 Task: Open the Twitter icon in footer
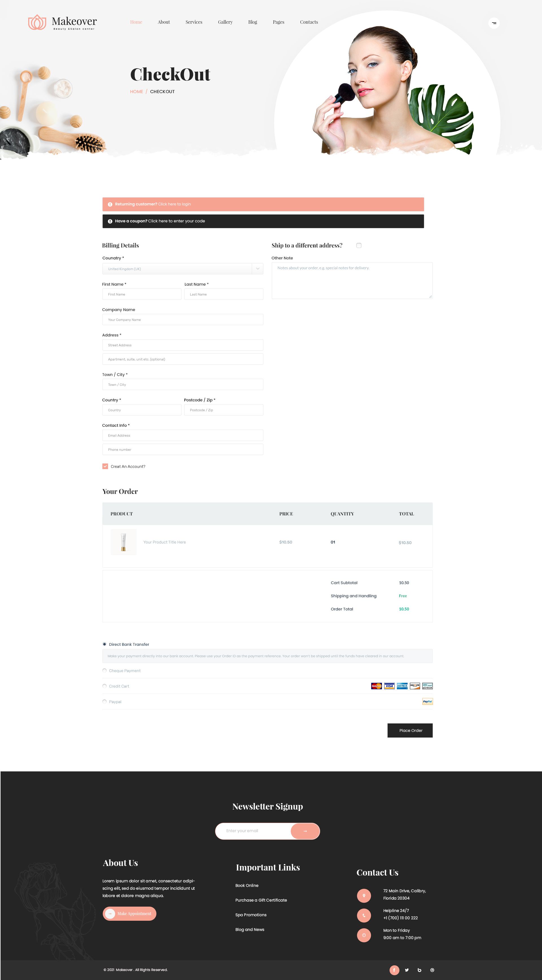[x=406, y=970]
